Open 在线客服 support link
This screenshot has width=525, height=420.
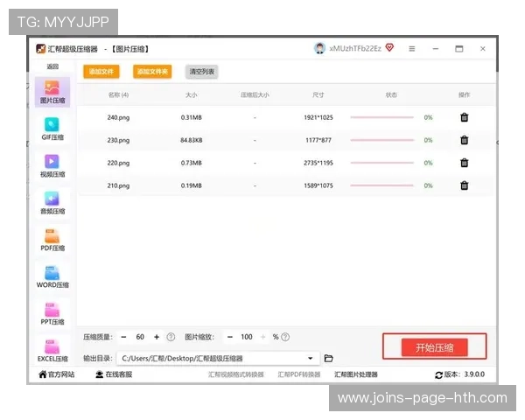[114, 374]
